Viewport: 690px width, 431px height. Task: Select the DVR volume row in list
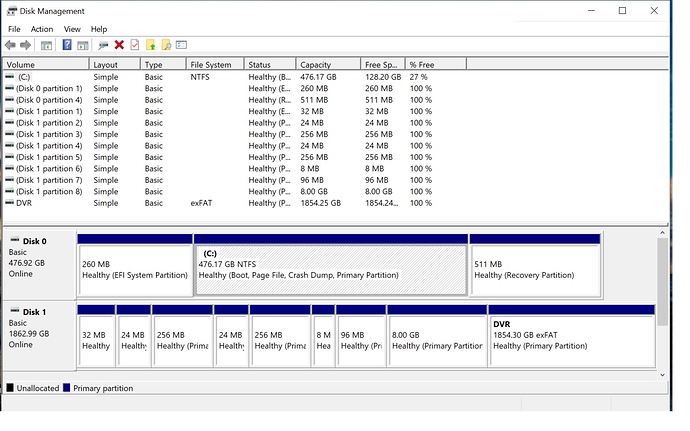pos(24,203)
